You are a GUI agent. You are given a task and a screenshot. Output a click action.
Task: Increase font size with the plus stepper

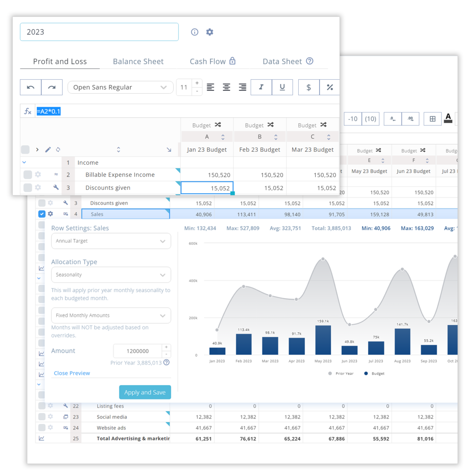pos(197,83)
